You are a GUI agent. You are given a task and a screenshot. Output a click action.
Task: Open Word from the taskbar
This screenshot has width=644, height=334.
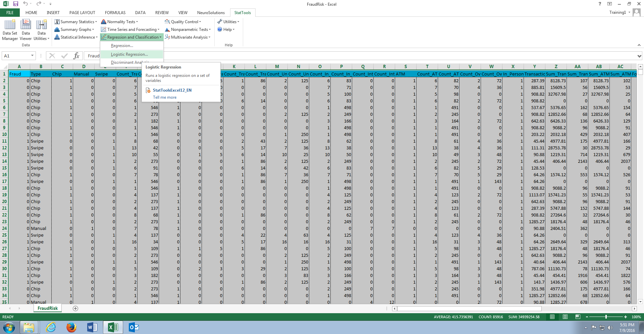point(92,327)
